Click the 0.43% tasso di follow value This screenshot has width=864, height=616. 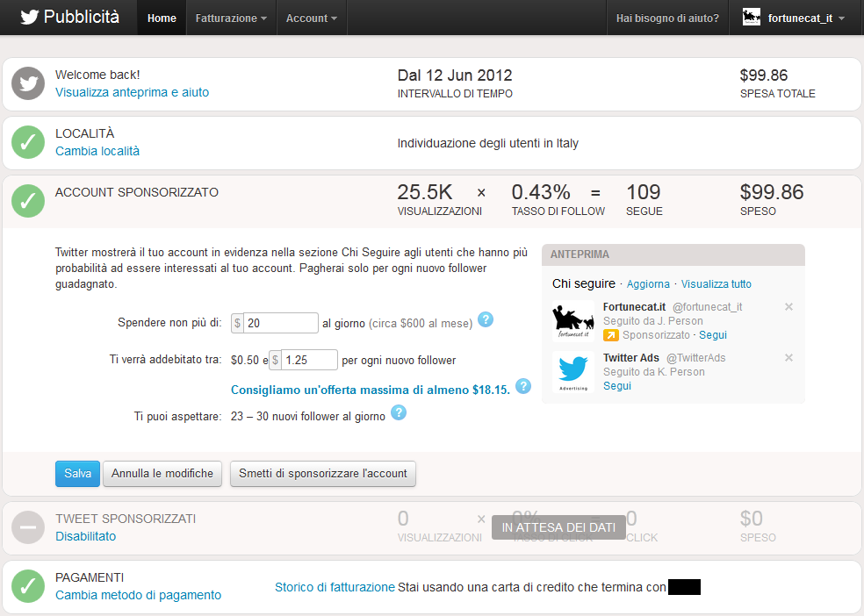[x=541, y=192]
